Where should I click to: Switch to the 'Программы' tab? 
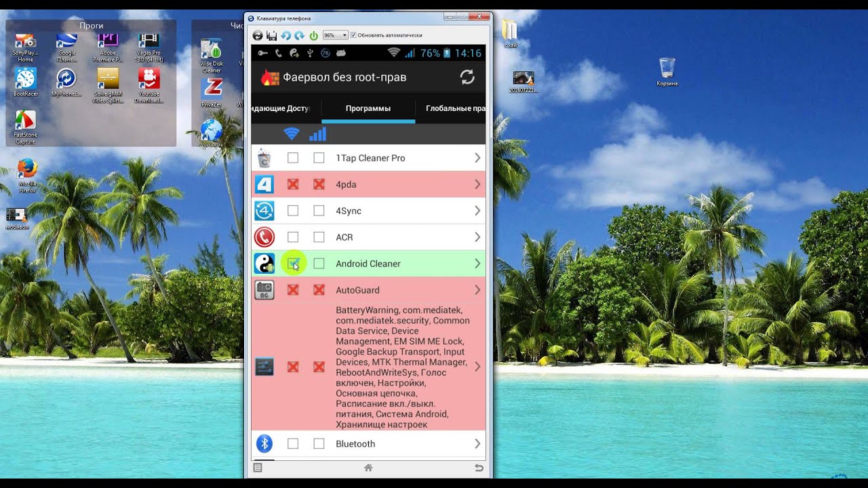pos(368,108)
